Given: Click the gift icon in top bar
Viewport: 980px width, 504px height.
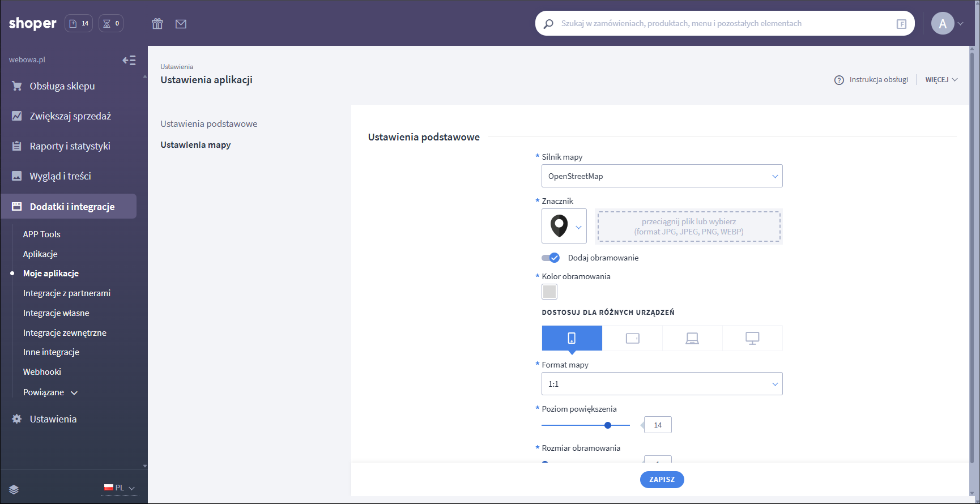Looking at the screenshot, I should (157, 24).
